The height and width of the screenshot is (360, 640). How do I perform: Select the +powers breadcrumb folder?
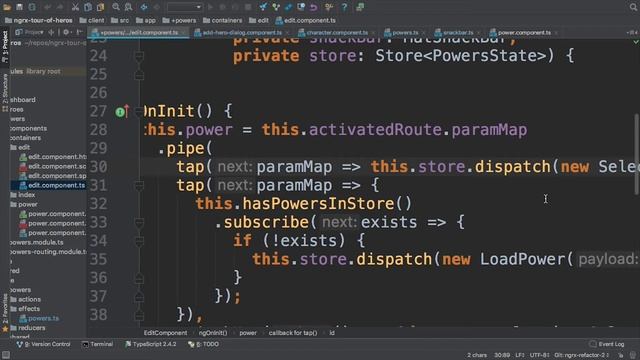click(x=179, y=20)
